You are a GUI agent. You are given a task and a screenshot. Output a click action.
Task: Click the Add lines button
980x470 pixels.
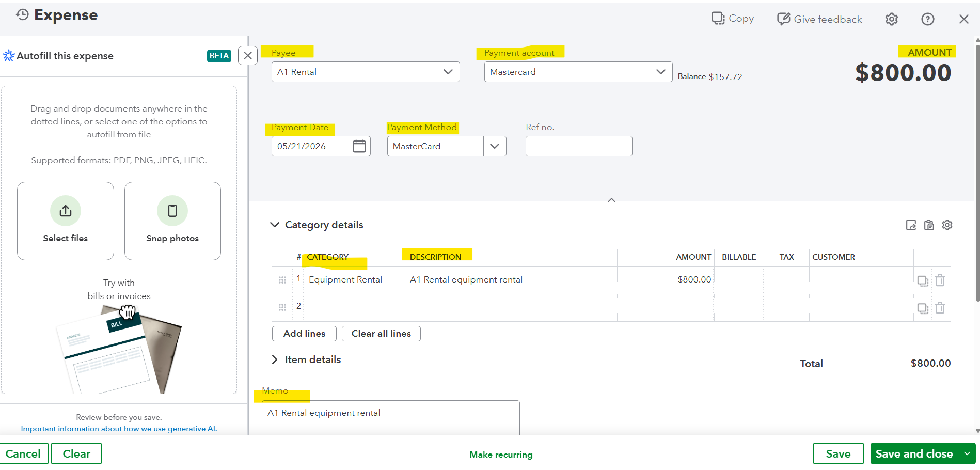(x=304, y=334)
